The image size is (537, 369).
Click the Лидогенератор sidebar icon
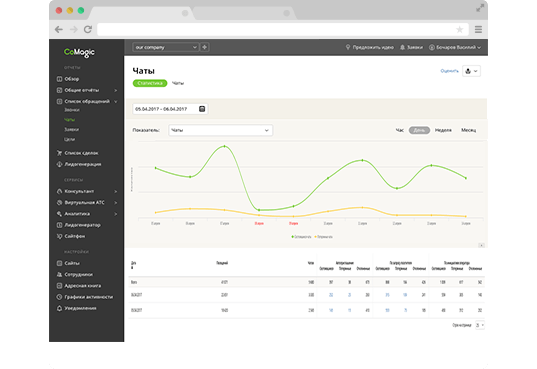click(x=59, y=225)
